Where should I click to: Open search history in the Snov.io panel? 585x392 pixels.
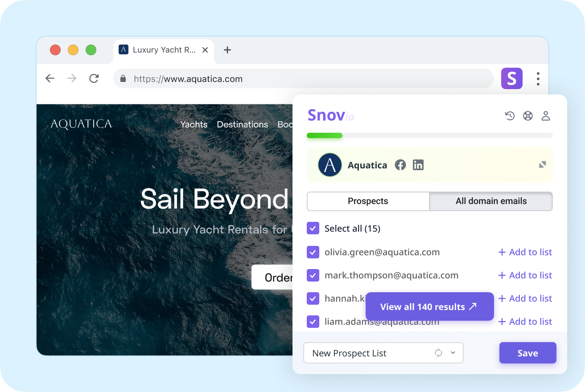(x=510, y=115)
